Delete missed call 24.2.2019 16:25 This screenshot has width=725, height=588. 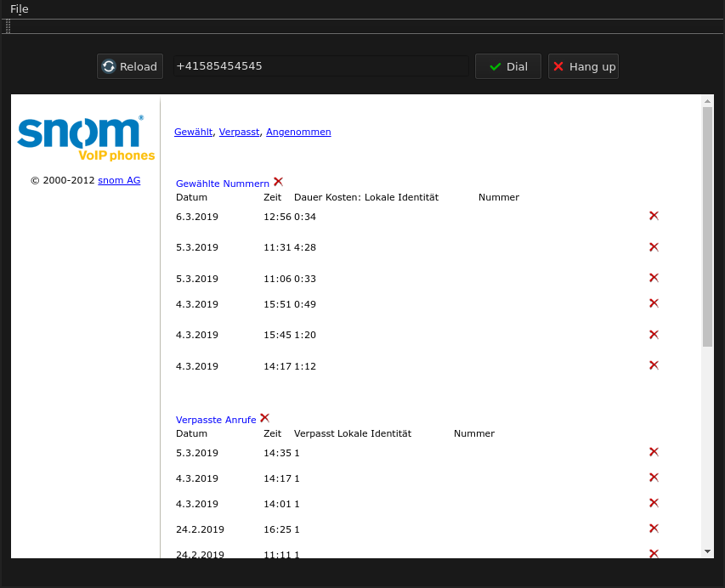pyautogui.click(x=654, y=528)
